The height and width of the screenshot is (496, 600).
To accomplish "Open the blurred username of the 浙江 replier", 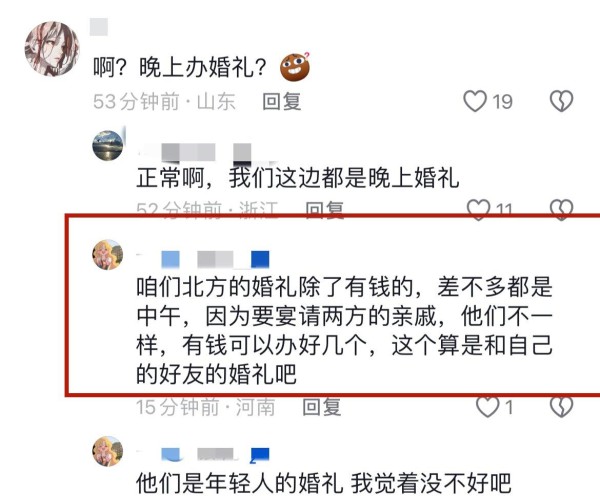I will 207,152.
